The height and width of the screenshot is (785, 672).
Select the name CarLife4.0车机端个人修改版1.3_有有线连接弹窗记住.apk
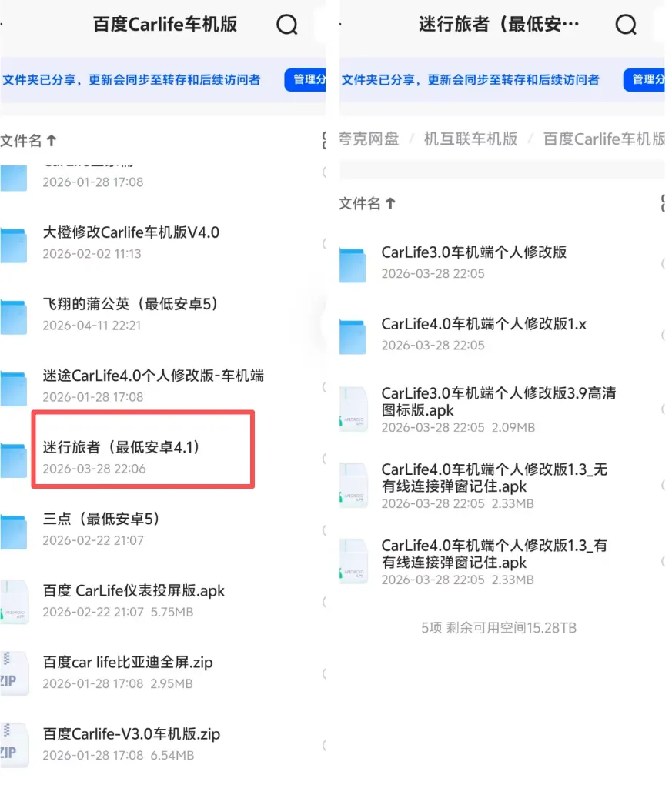point(494,553)
